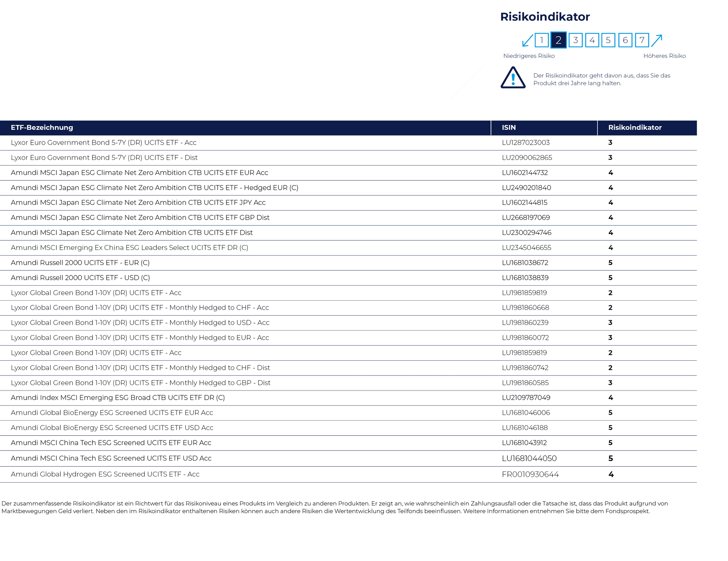Click the Höheres Risiko label

[x=664, y=56]
